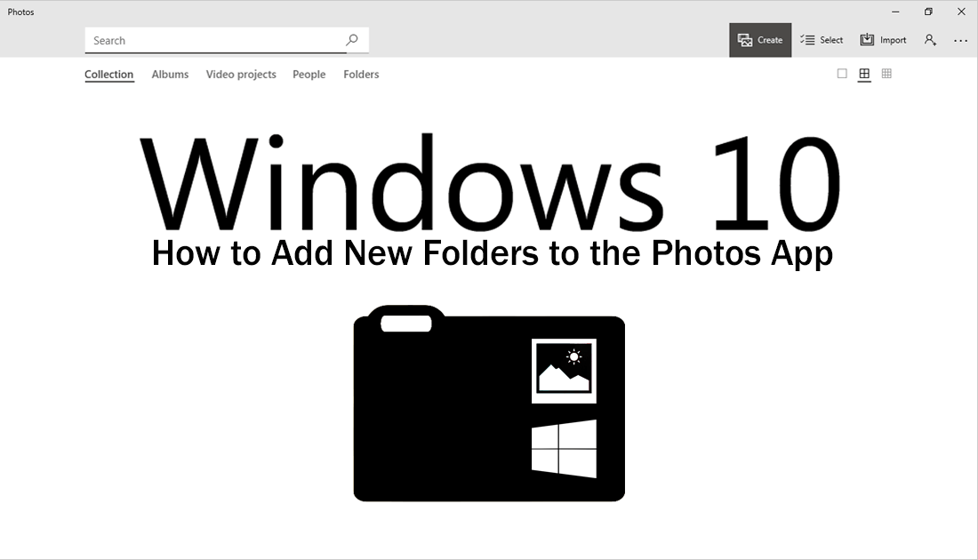Close the Photos window
Viewport: 978px width, 560px height.
(x=961, y=12)
